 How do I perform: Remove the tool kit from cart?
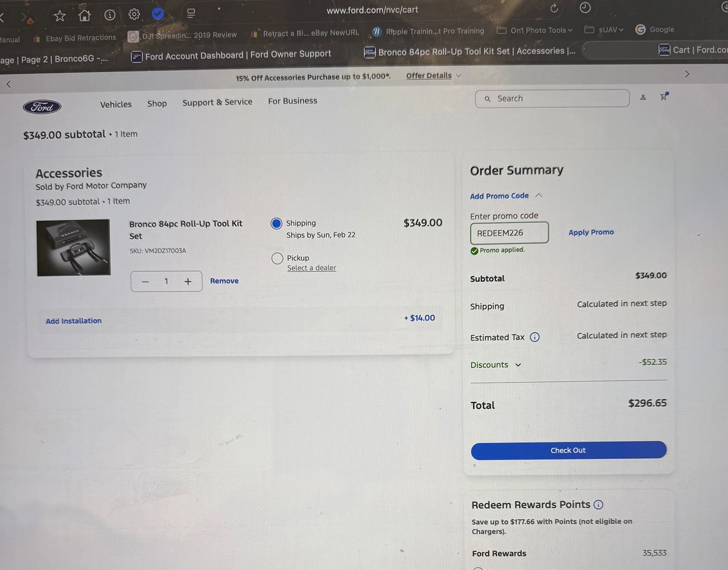click(x=224, y=281)
